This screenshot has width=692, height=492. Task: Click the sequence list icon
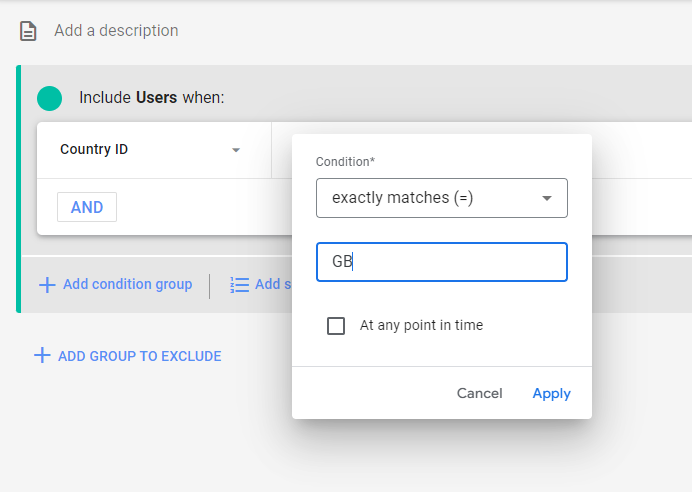pyautogui.click(x=239, y=285)
